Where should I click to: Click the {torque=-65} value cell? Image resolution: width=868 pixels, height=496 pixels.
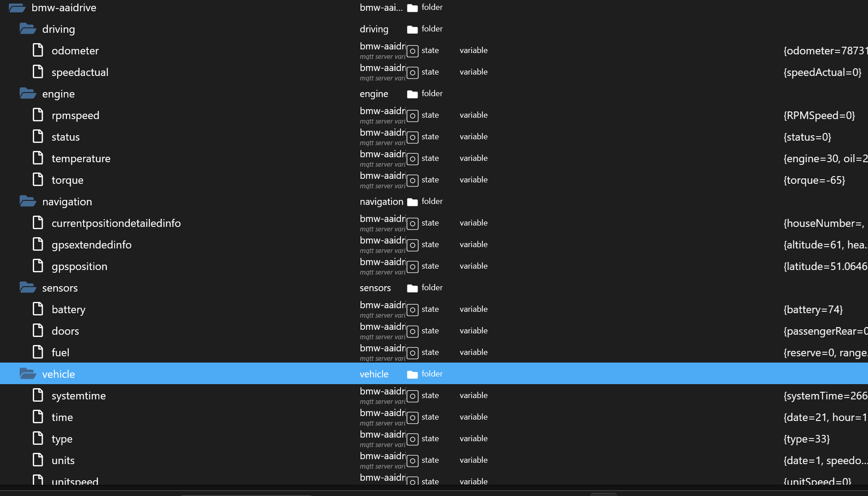(814, 180)
